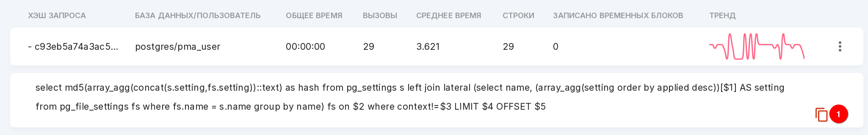Open the three-dot row actions menu

[840, 46]
